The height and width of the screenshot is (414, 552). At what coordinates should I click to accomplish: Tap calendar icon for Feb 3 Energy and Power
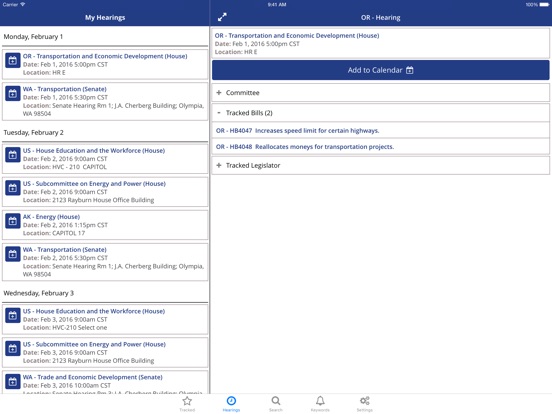(x=13, y=349)
